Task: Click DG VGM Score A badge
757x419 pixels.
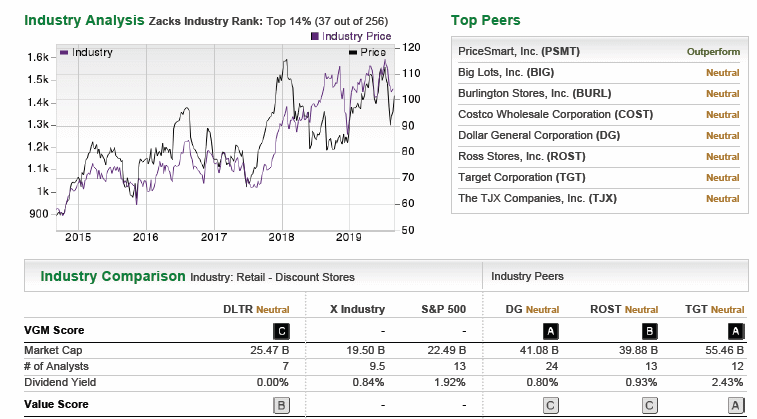Action: (x=550, y=331)
